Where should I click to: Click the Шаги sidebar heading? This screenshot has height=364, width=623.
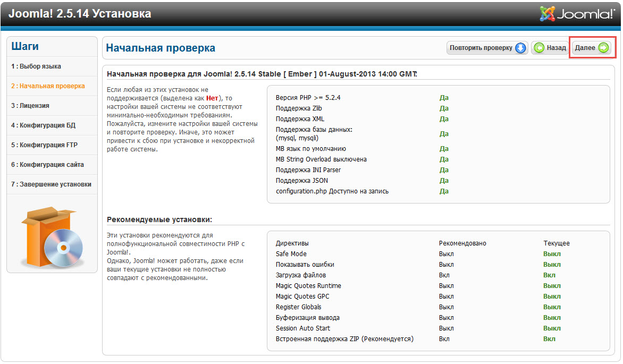pos(25,46)
